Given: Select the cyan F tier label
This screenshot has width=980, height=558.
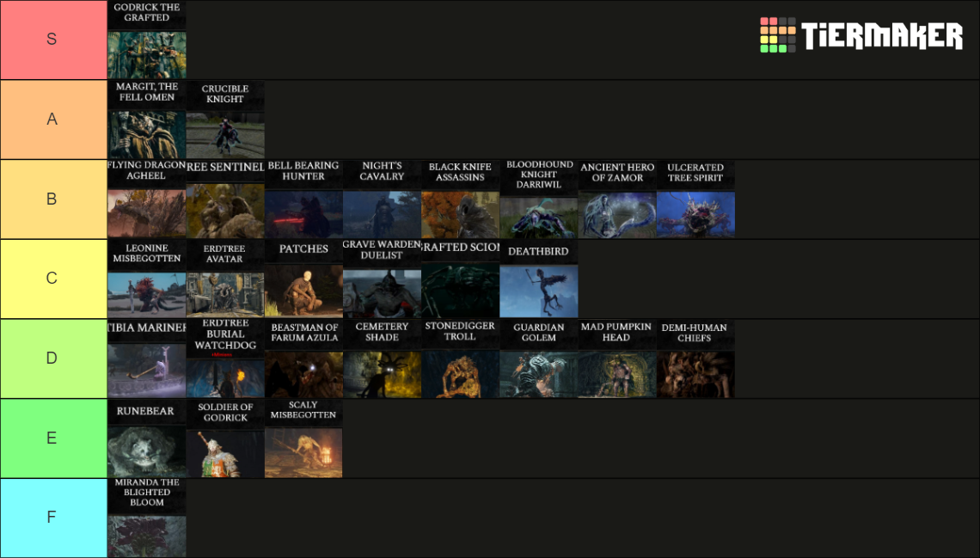Looking at the screenshot, I should click(x=53, y=518).
